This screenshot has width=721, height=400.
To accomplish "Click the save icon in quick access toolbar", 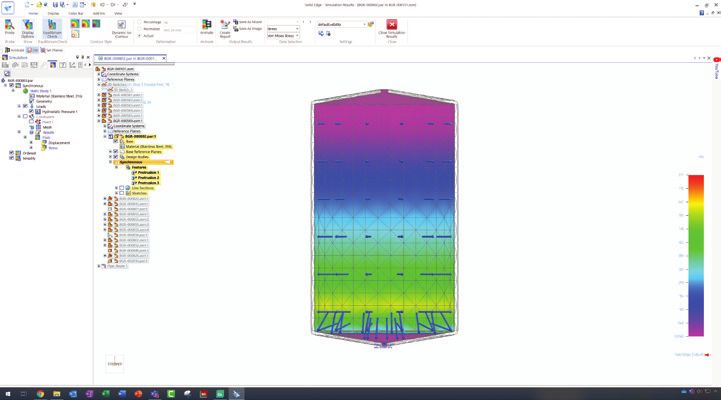I will click(x=55, y=5).
